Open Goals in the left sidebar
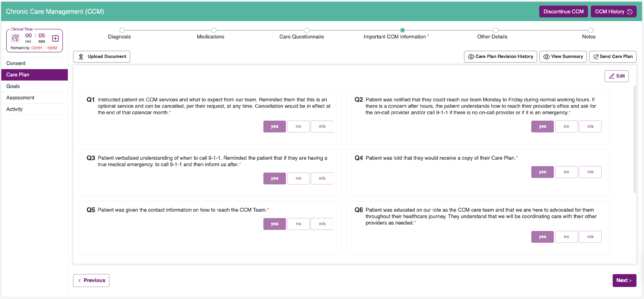 pos(13,86)
